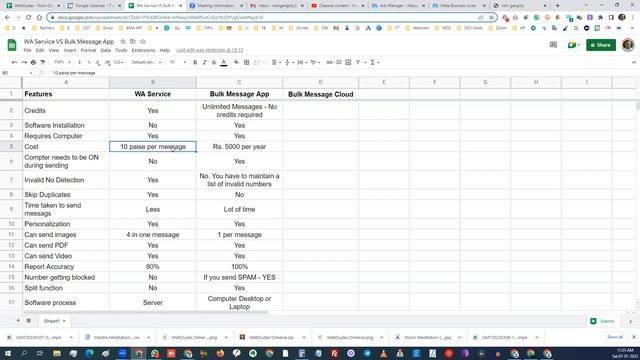
Task: Open the Tools menu
Action: (121, 50)
